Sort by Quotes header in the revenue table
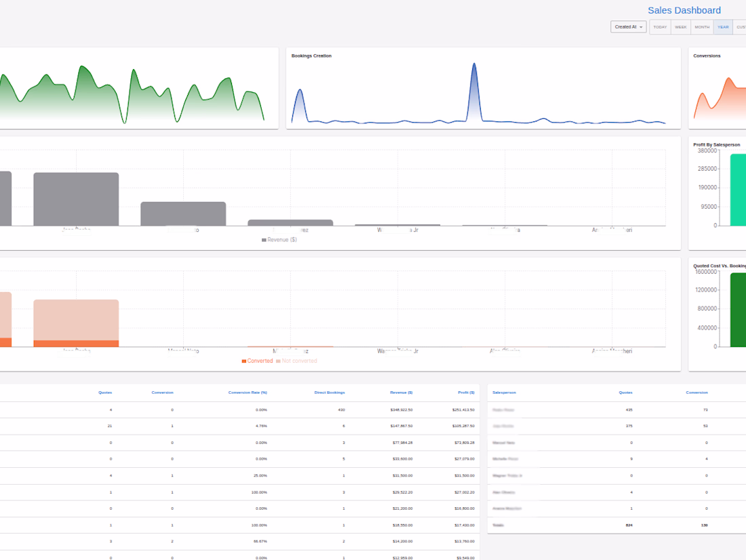The width and height of the screenshot is (746, 560). click(x=105, y=393)
